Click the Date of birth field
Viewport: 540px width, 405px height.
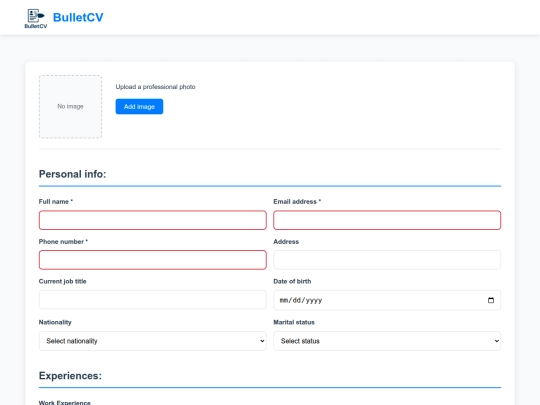coord(387,300)
